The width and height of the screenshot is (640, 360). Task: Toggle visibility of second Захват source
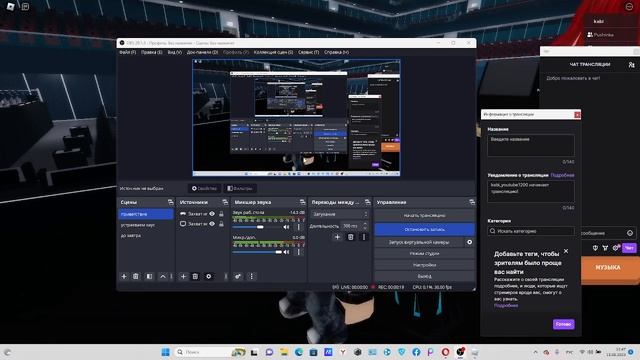(x=212, y=224)
